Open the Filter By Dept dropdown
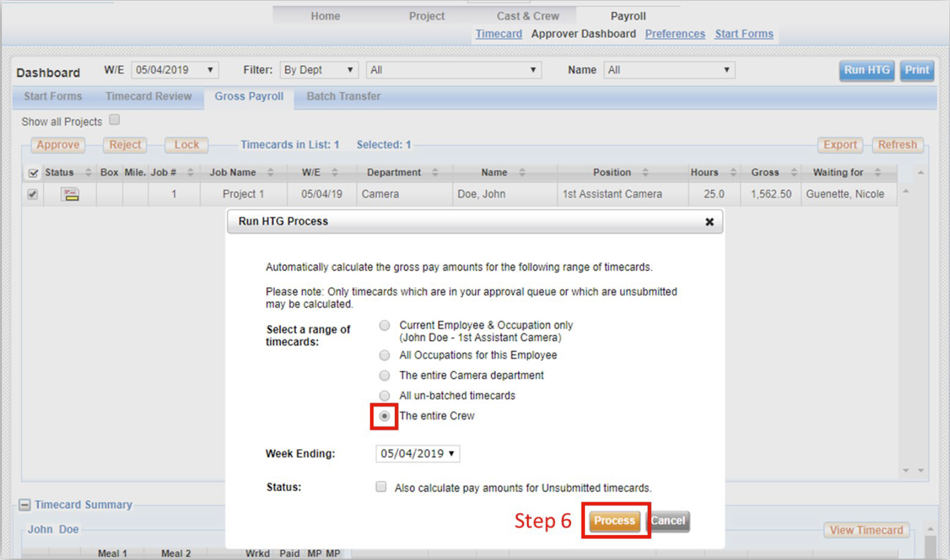This screenshot has width=950, height=560. 319,70
